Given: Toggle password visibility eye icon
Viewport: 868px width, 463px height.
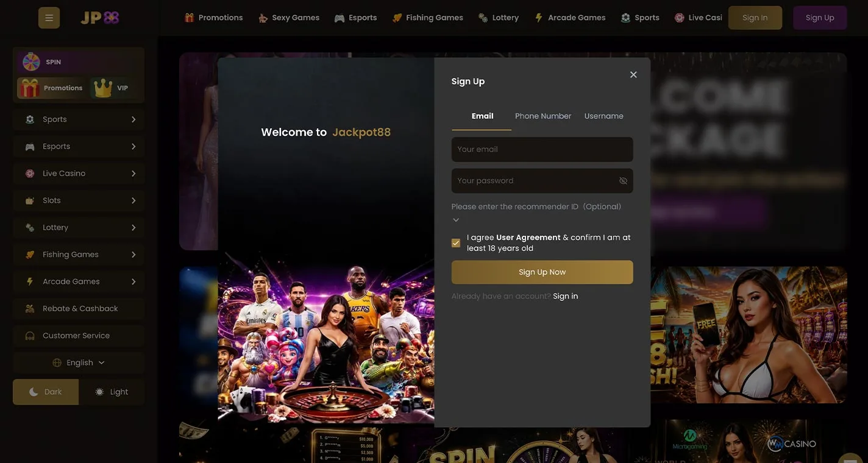Looking at the screenshot, I should click(623, 181).
